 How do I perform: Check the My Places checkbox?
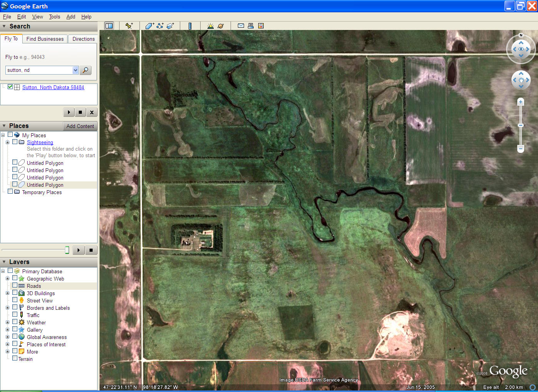pyautogui.click(x=10, y=135)
